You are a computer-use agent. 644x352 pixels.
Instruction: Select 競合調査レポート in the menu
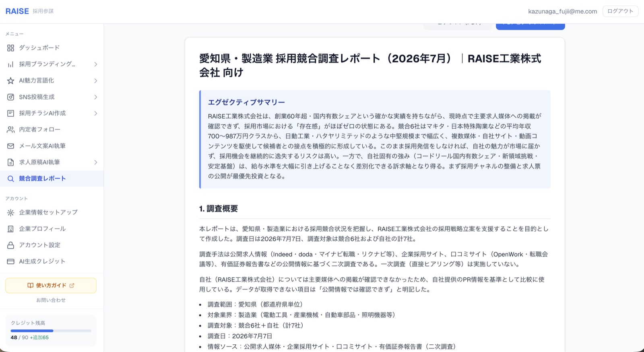pyautogui.click(x=52, y=179)
